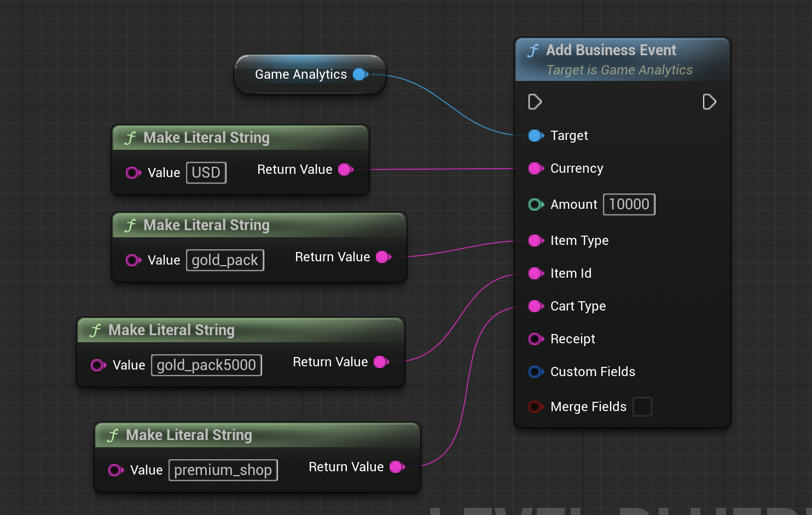This screenshot has width=812, height=515.
Task: Click the premium_shop value field
Action: (223, 470)
